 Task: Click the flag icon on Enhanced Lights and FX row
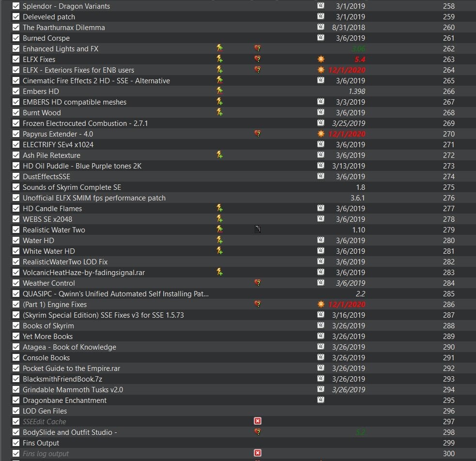click(x=258, y=48)
